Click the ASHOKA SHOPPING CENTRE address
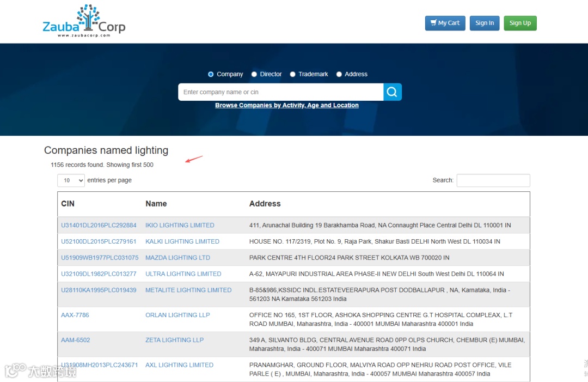 (x=381, y=319)
